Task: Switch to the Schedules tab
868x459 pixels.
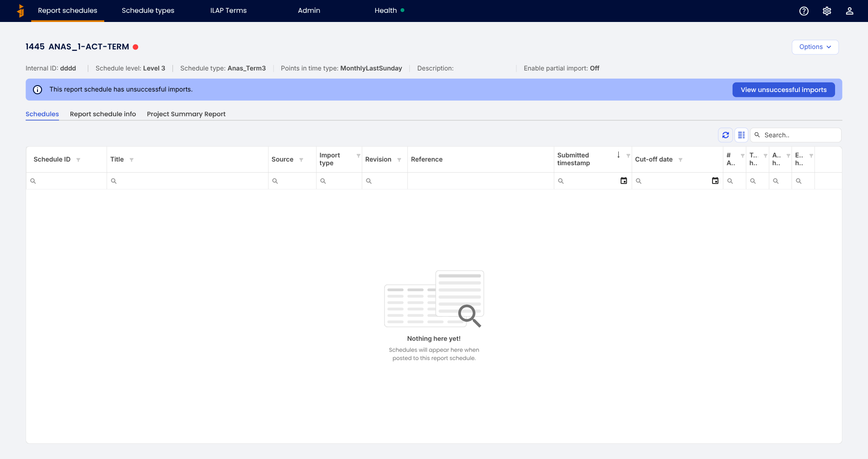Action: 42,114
